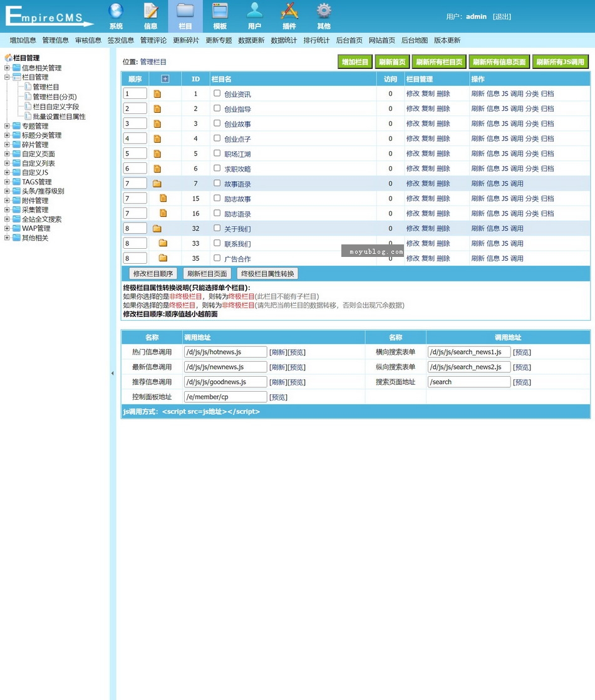Collapse the sidebar with the arrow handle
Screen dimensions: 595x700
coord(112,374)
